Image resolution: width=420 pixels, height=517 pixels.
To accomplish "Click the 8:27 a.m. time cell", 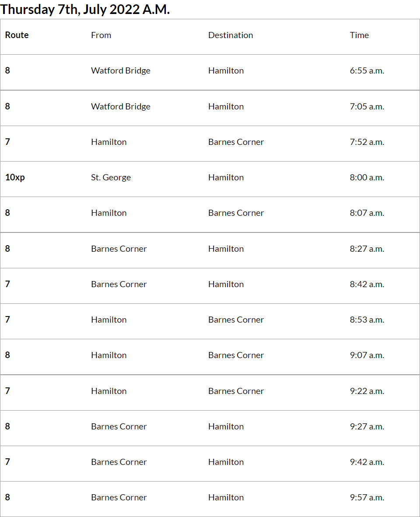I will click(x=367, y=249).
